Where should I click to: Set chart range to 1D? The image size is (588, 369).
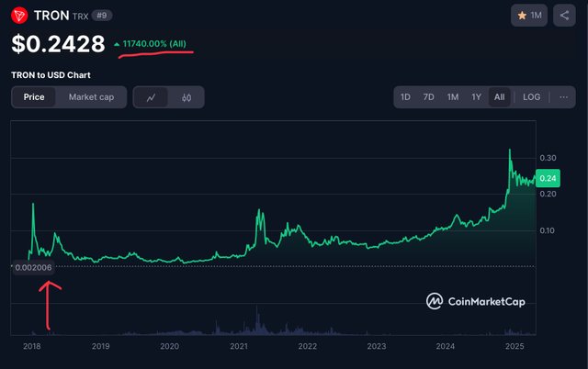[x=405, y=97]
